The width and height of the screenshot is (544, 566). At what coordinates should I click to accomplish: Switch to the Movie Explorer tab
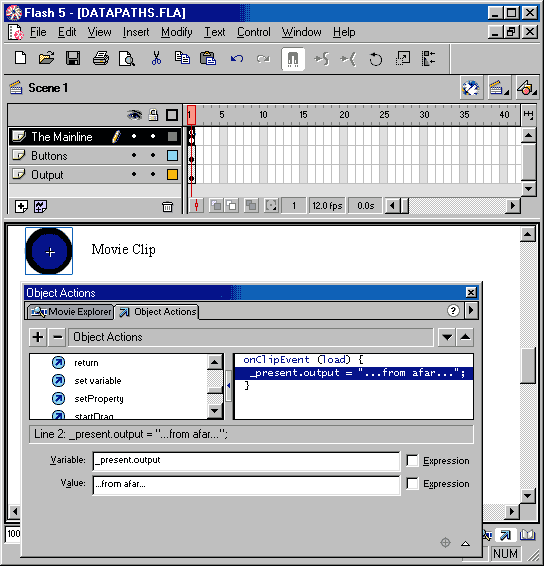pos(71,312)
